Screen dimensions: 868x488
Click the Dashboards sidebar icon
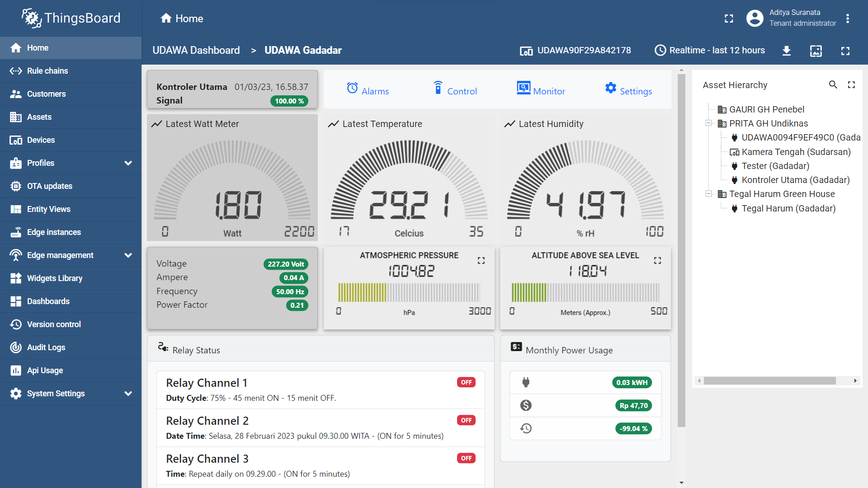(x=16, y=301)
